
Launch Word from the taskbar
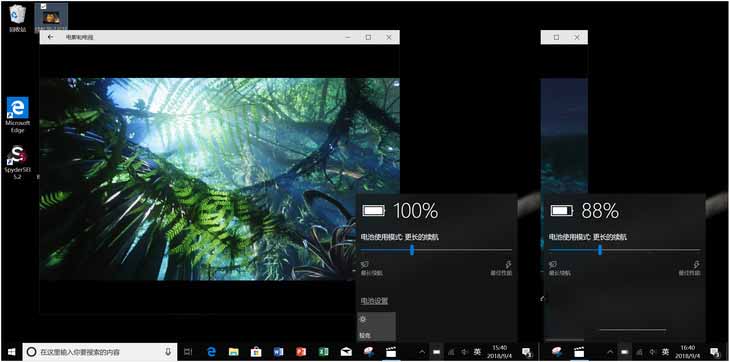[278, 352]
